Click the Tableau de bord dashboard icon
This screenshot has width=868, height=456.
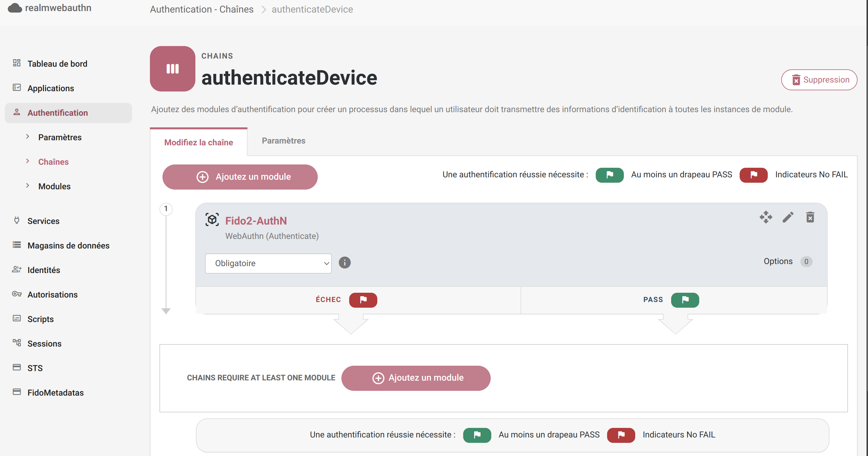(17, 63)
